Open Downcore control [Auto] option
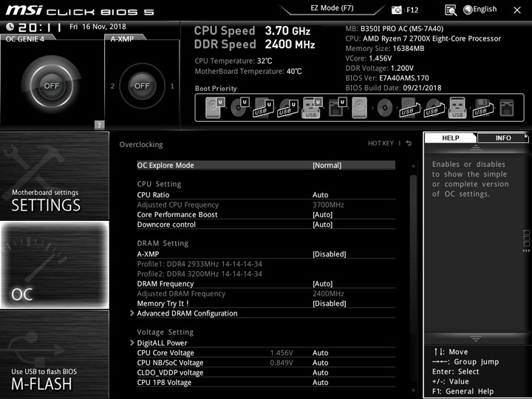The height and width of the screenshot is (399, 532). click(266, 225)
